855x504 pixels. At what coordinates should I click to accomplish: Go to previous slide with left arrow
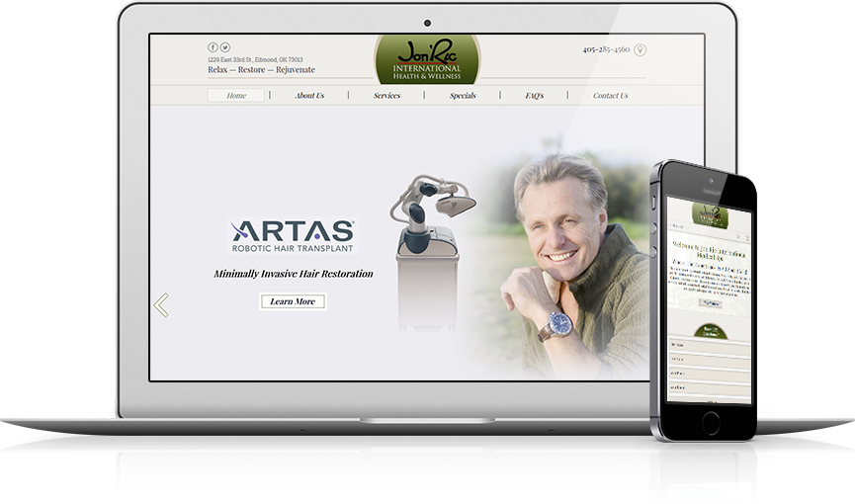point(161,305)
